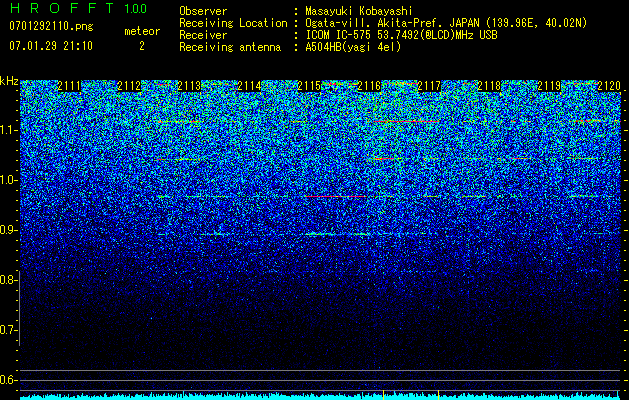Click the Receiver label
The width and height of the screenshot is (629, 400).
coord(203,35)
